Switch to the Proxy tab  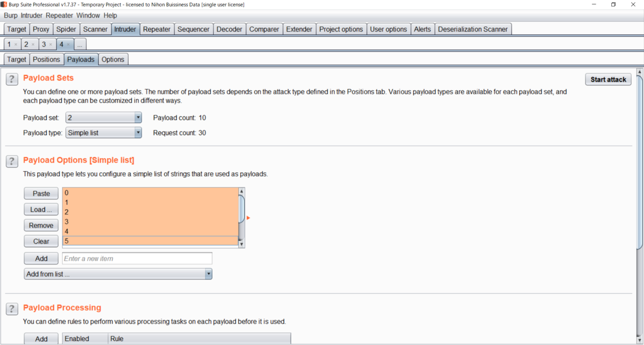coord(41,29)
